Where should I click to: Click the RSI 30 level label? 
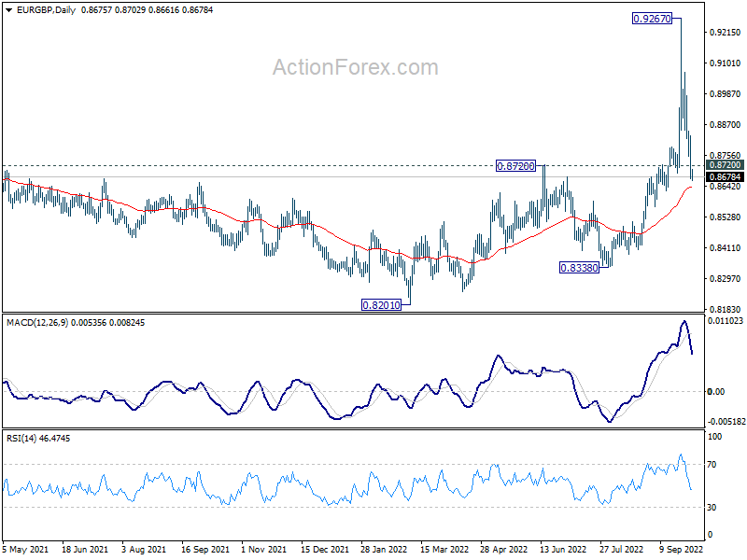coord(712,508)
